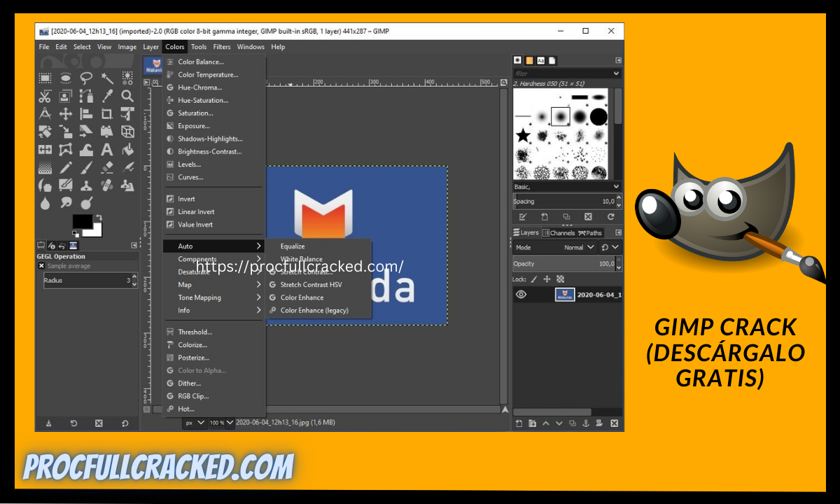Select the Gradient tool

(45, 168)
